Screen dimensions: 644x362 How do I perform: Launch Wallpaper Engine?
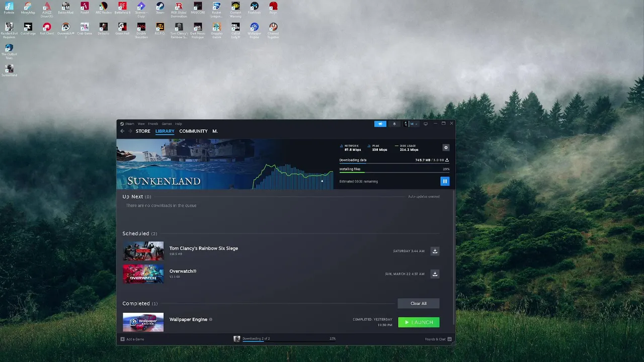click(x=419, y=322)
